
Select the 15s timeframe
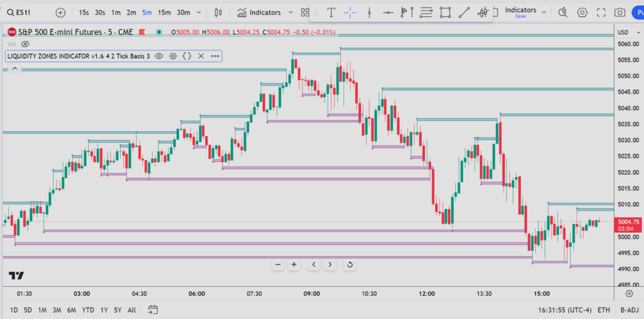click(x=84, y=13)
